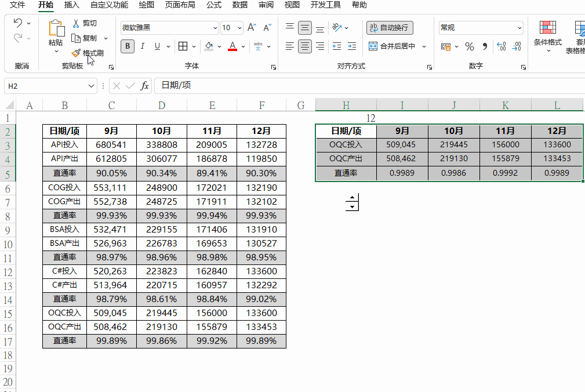Click the increase font size icon
The height and width of the screenshot is (392, 585).
252,27
